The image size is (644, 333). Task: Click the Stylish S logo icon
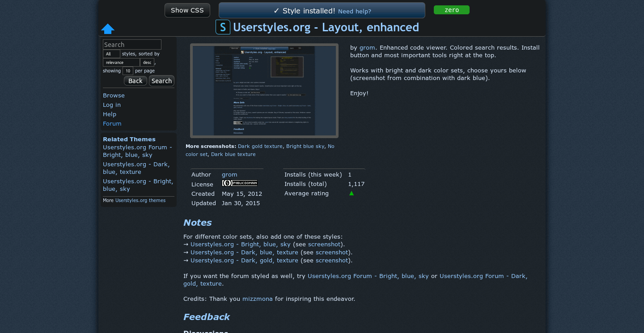pos(223,27)
